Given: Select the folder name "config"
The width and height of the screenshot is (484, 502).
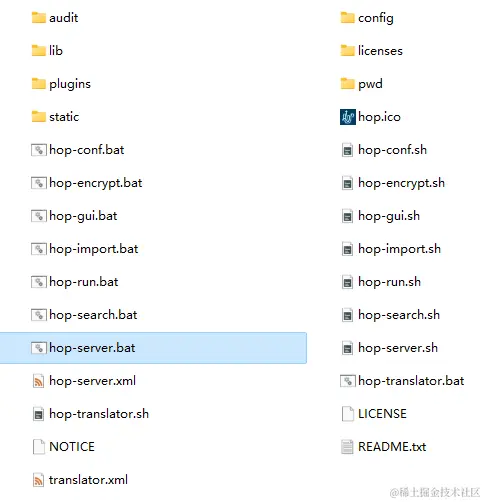Looking at the screenshot, I should click(x=376, y=18).
